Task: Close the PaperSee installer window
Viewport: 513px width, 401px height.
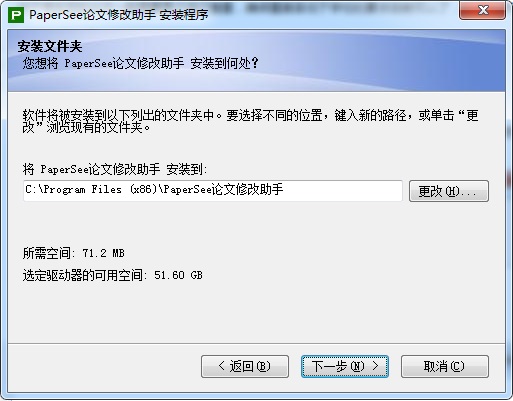Action: pyautogui.click(x=483, y=11)
